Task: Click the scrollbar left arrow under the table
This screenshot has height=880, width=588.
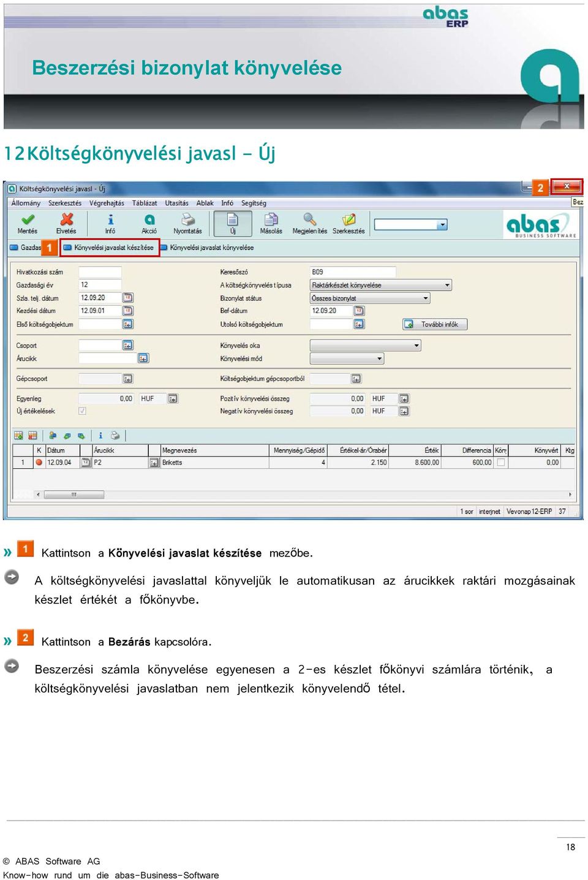Action: click(38, 494)
